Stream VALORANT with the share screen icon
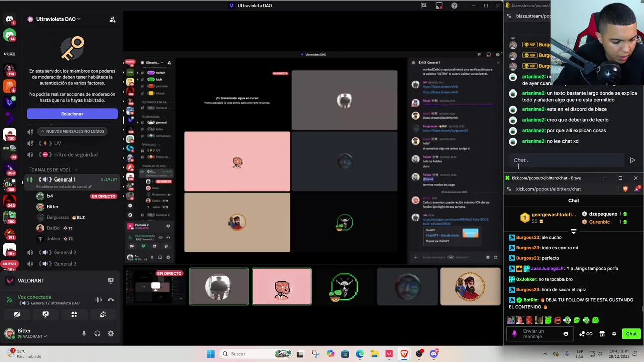Image resolution: width=644 pixels, height=362 pixels. [x=111, y=280]
